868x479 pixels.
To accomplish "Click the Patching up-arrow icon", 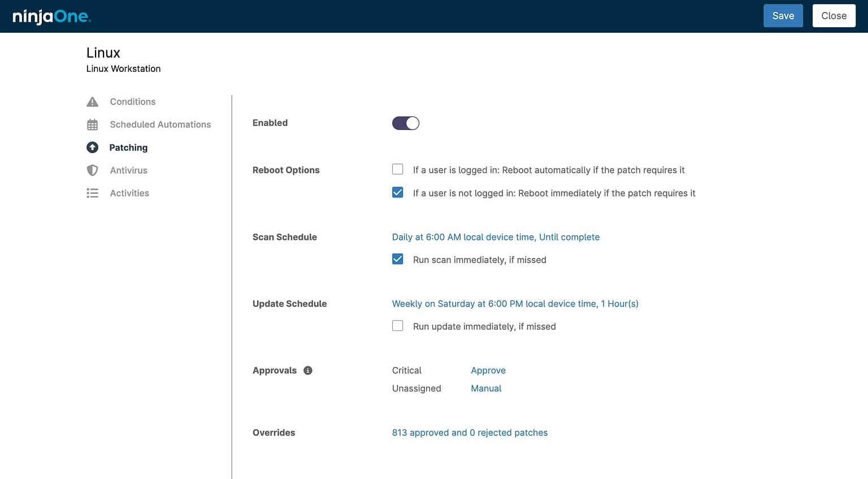I will 93,148.
